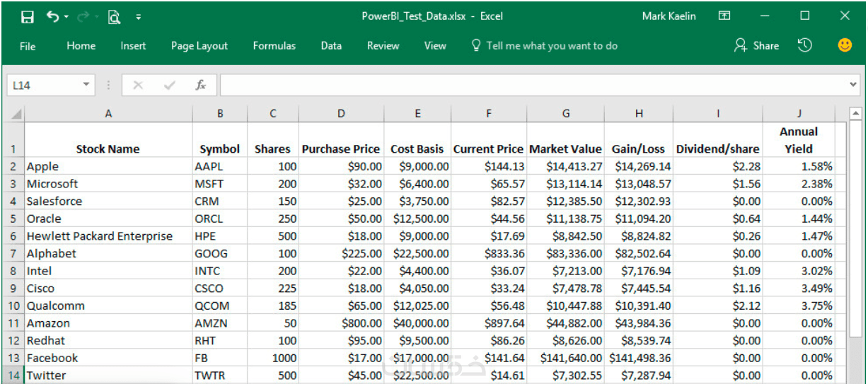This screenshot has height=384, width=868.
Task: Click the Select All corner triangle
Action: click(15, 114)
